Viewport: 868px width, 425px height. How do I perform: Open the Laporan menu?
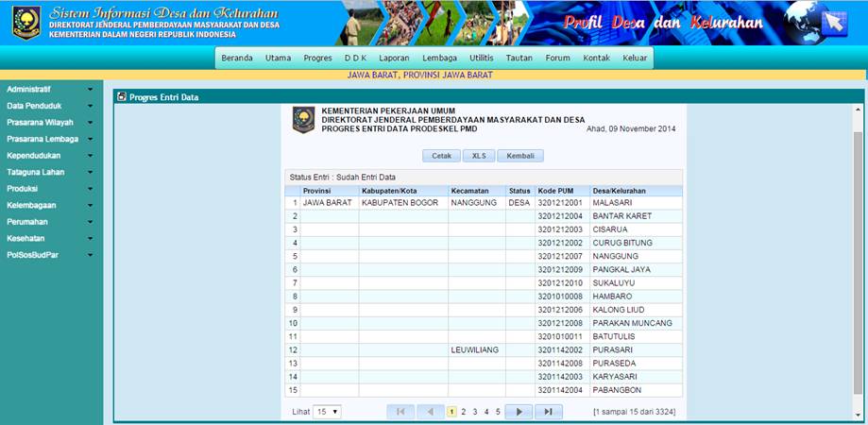pos(394,58)
